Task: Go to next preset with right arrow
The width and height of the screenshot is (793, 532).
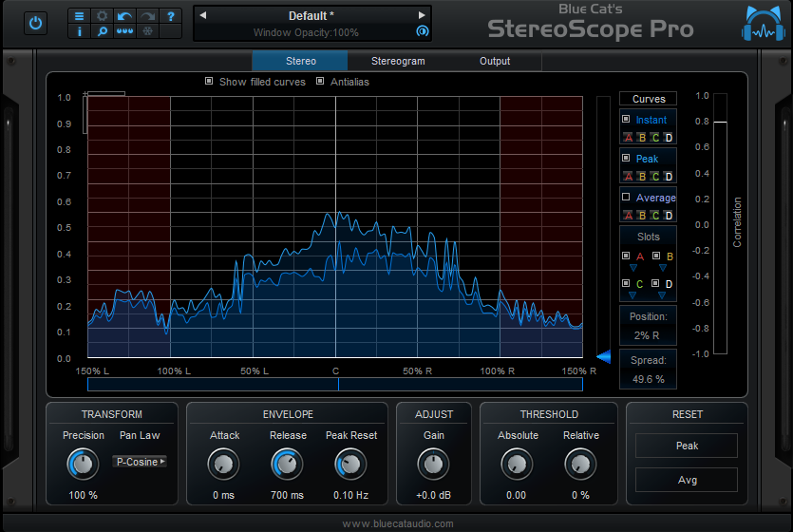Action: tap(422, 15)
